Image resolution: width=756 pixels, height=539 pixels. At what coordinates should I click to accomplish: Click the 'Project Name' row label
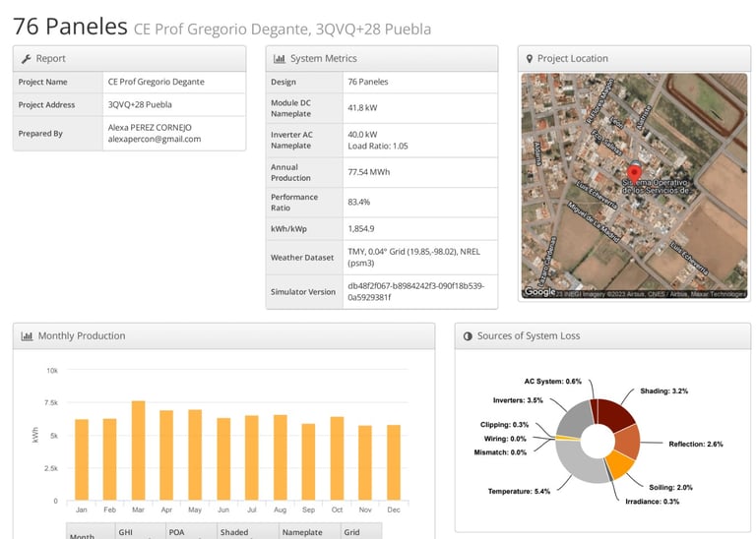43,82
